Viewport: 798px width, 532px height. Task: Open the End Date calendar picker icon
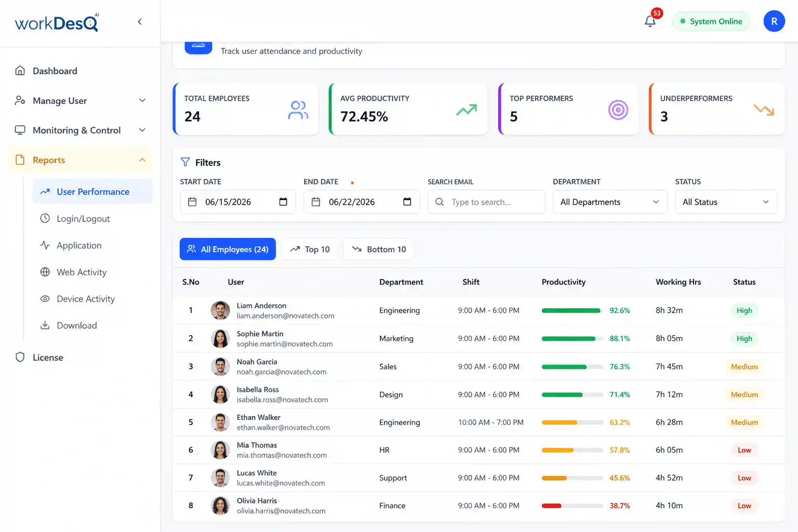pyautogui.click(x=407, y=202)
